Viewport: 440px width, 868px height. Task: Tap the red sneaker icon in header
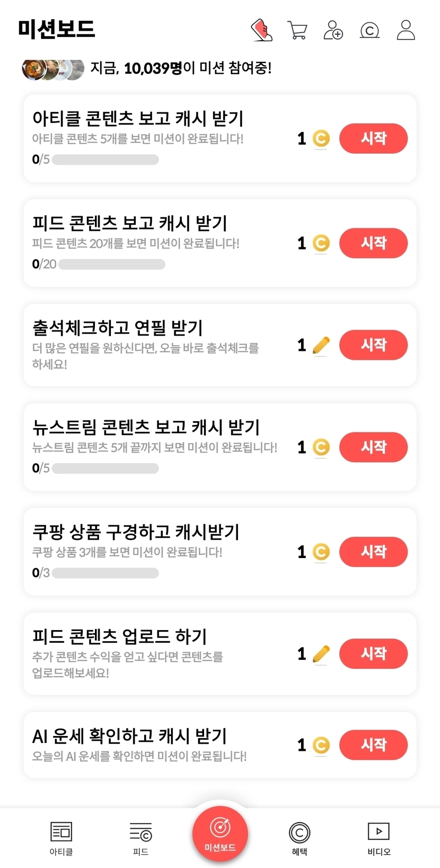pos(261,30)
